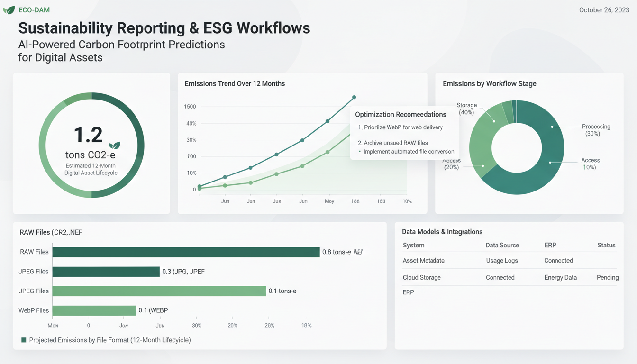Expand the ERP row in Data Models table
Image resolution: width=637 pixels, height=364 pixels.
(x=408, y=292)
